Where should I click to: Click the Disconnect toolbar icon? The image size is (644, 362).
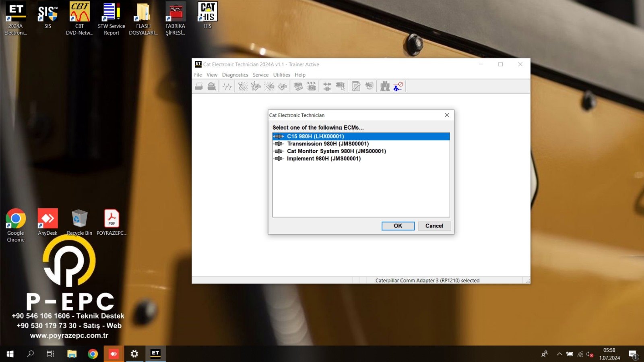pos(398,86)
